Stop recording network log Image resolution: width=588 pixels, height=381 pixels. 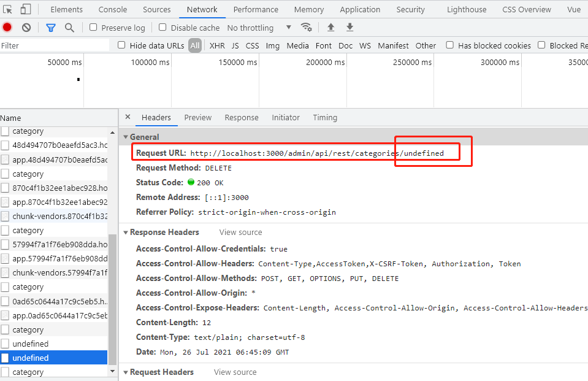[x=7, y=27]
